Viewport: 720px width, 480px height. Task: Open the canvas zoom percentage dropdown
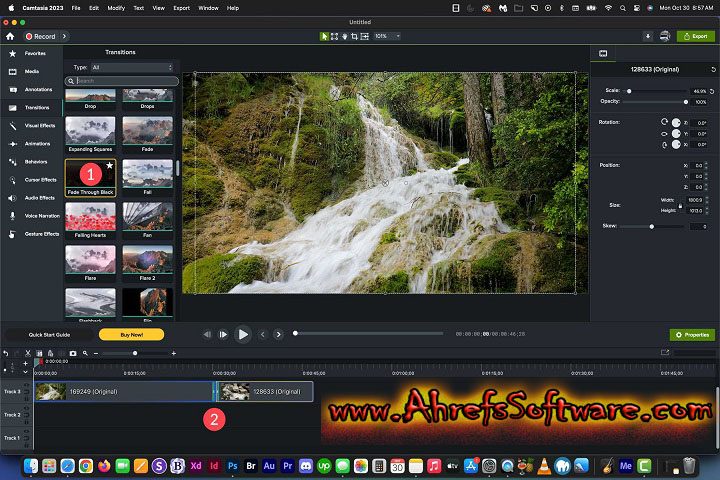(x=387, y=36)
